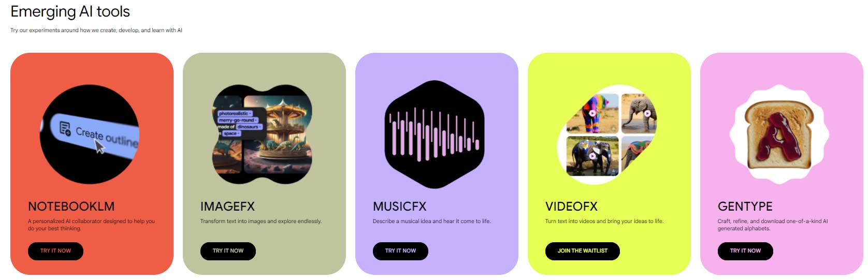This screenshot has width=868, height=280.
Task: Open the ImageFX merry-go-round clover image
Action: coord(263,135)
